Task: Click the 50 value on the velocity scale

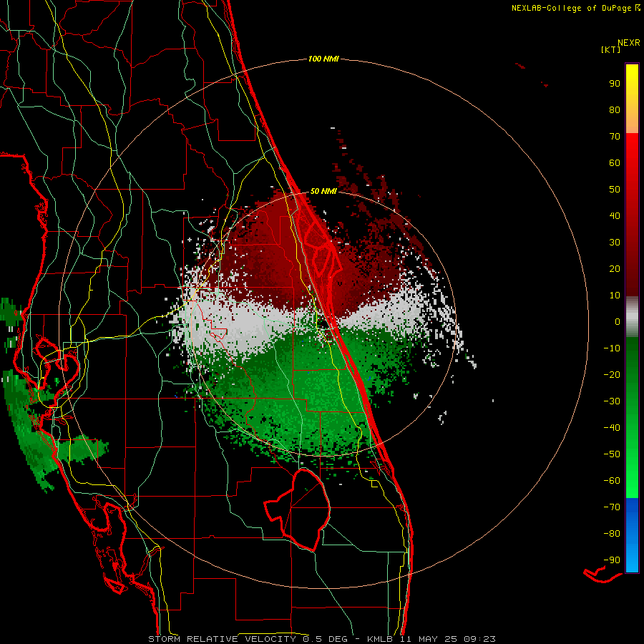Action: point(615,190)
